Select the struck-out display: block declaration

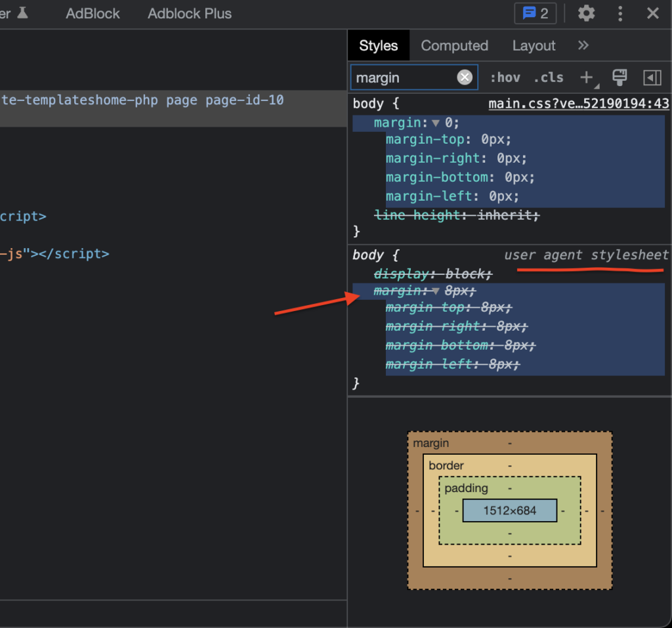[433, 274]
